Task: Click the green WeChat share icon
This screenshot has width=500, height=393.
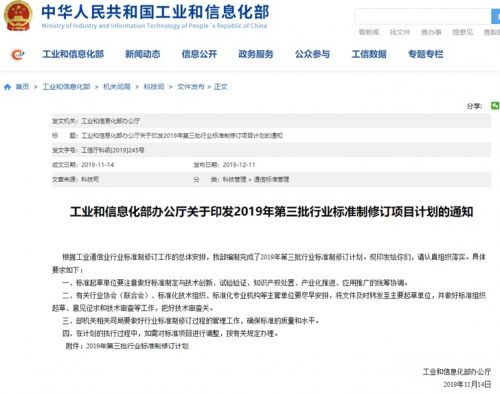Action: click(495, 106)
